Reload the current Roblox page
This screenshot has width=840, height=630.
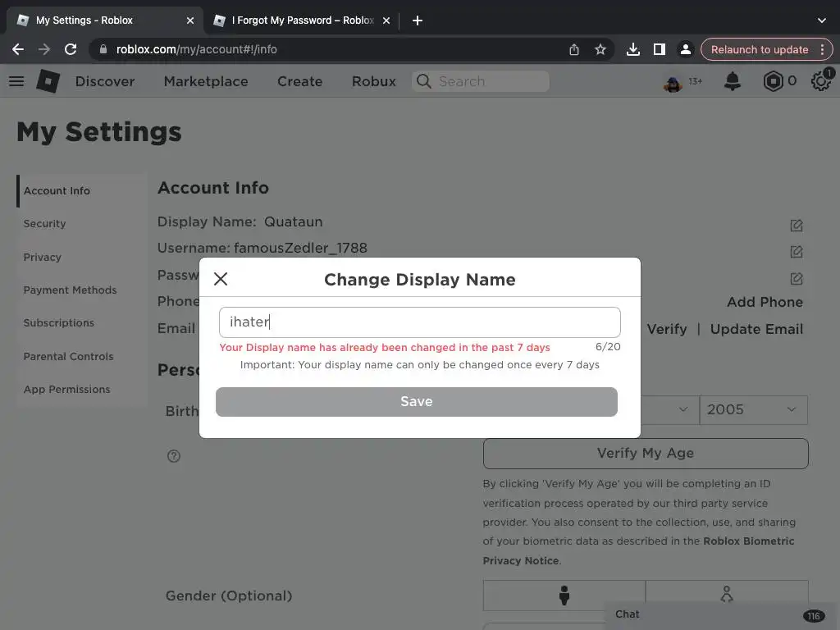(71, 49)
